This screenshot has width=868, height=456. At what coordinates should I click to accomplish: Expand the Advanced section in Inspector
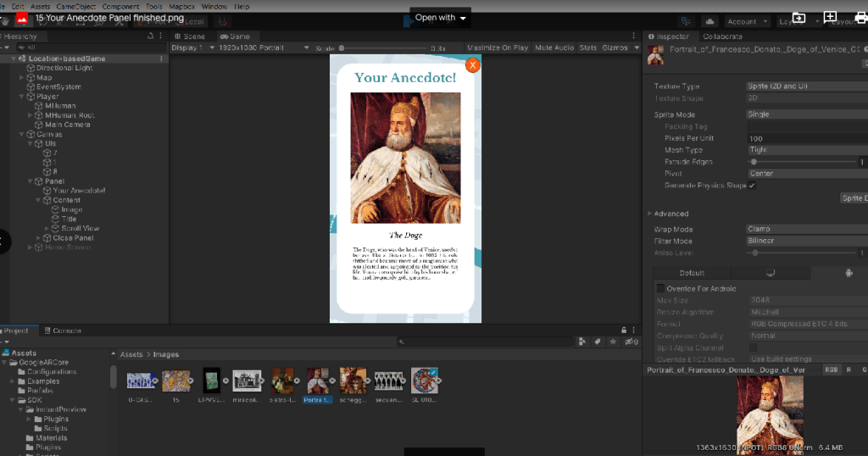649,214
